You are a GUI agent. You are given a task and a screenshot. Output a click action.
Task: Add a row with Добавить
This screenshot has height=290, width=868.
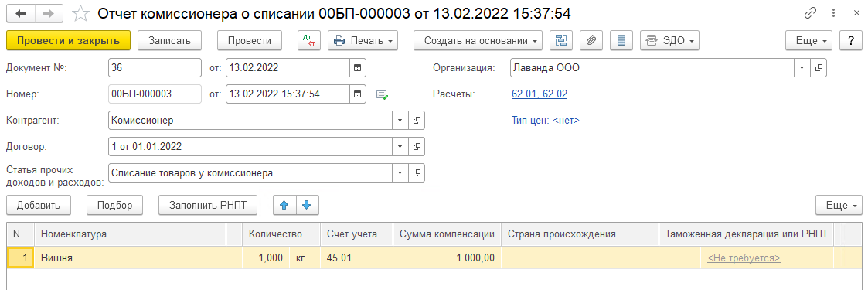click(38, 206)
